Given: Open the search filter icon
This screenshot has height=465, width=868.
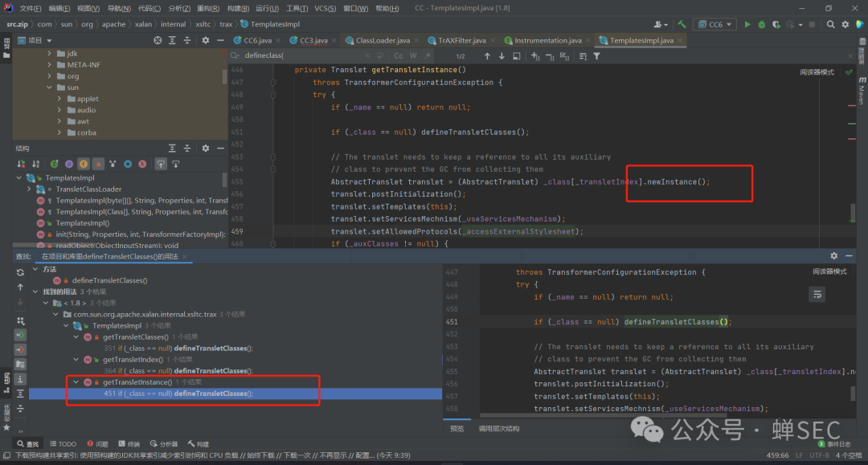Looking at the screenshot, I should point(597,55).
